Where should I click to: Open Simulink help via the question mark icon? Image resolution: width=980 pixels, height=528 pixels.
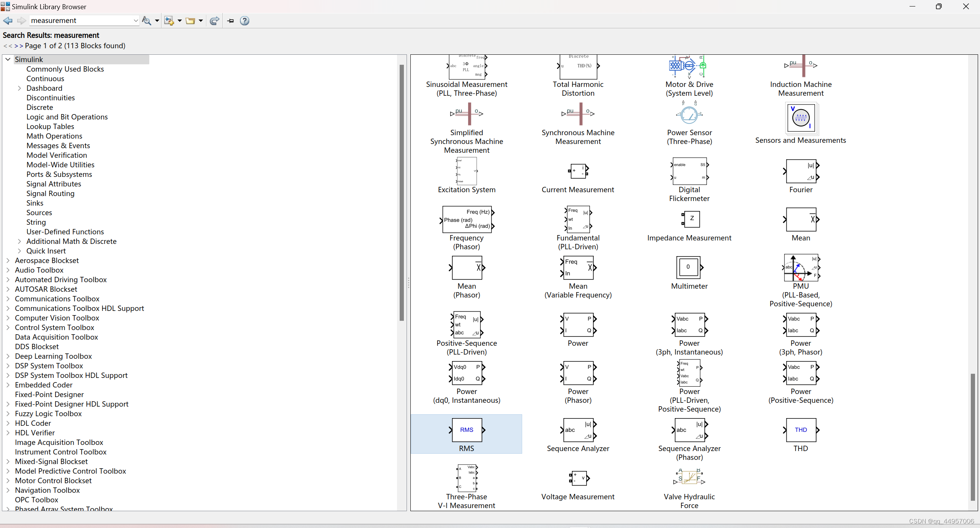(245, 21)
